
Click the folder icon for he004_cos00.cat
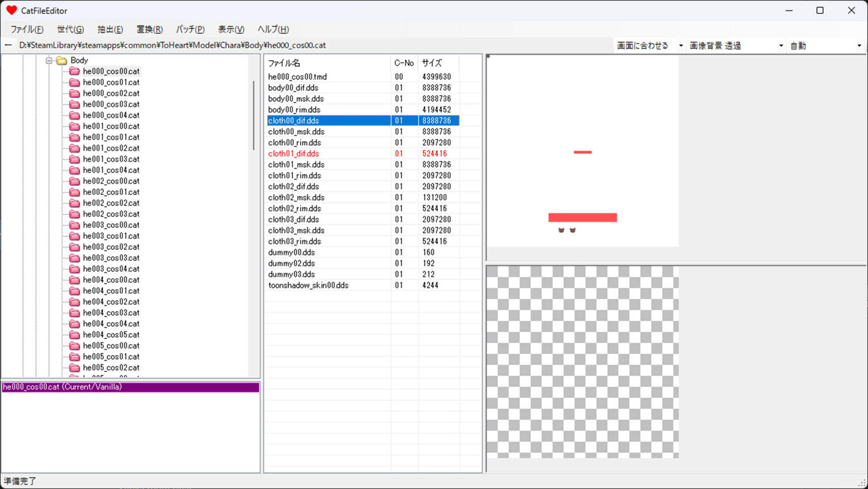click(75, 280)
